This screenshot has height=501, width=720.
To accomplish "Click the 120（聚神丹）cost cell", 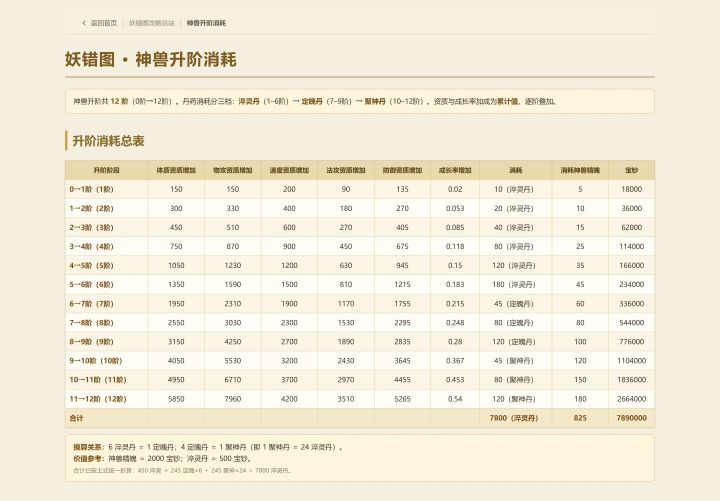I will click(516, 399).
